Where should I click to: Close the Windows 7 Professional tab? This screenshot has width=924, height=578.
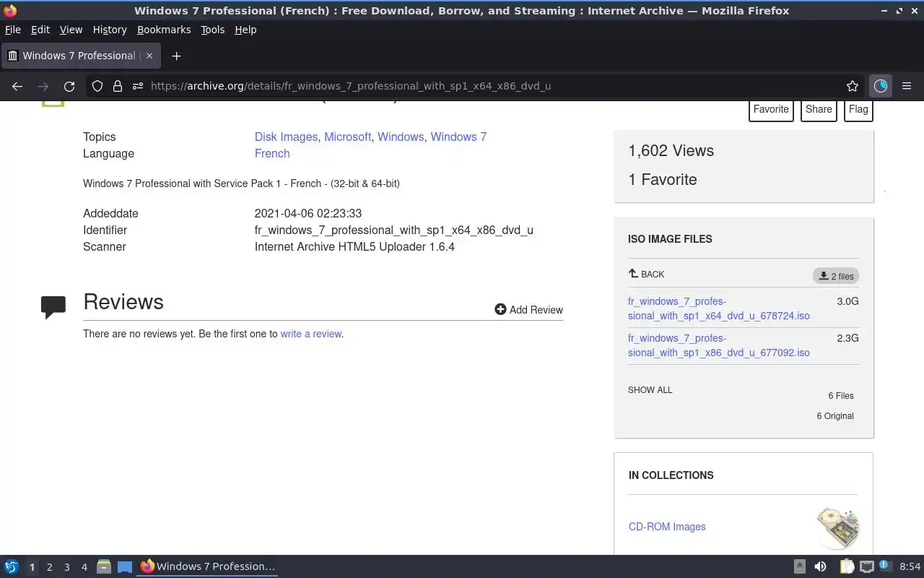pyautogui.click(x=149, y=56)
